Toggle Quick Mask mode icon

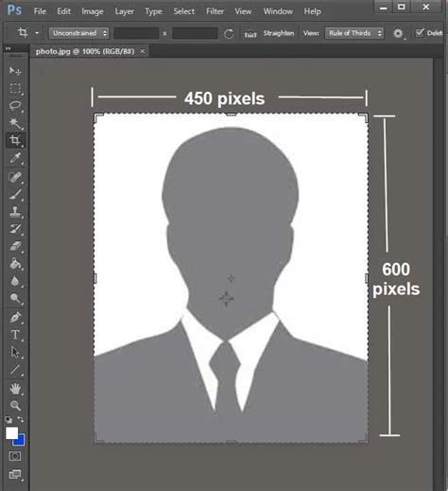point(15,456)
